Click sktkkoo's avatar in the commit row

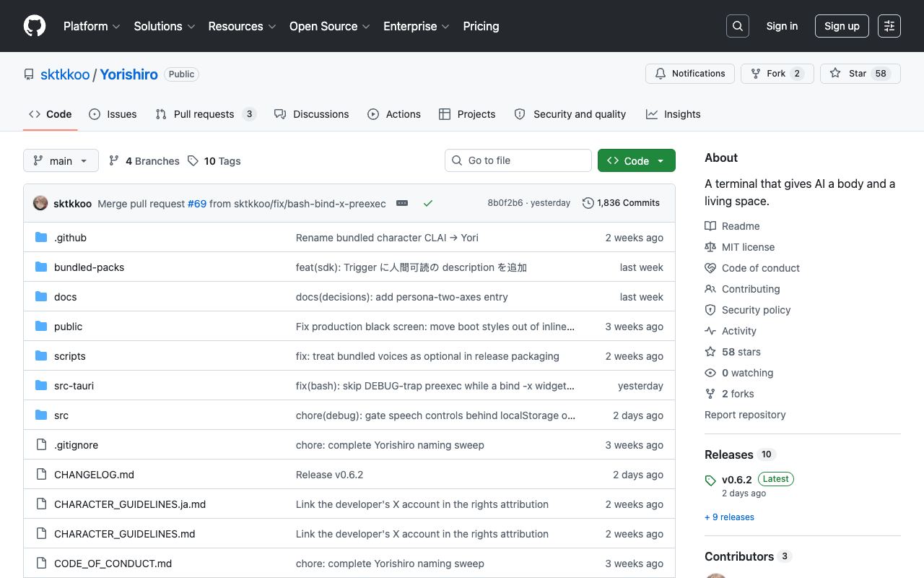[x=40, y=203]
